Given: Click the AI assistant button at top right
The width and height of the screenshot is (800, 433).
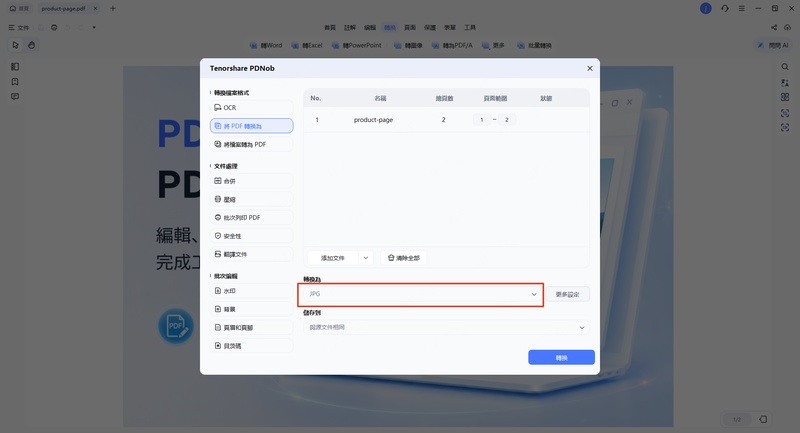Looking at the screenshot, I should (773, 45).
